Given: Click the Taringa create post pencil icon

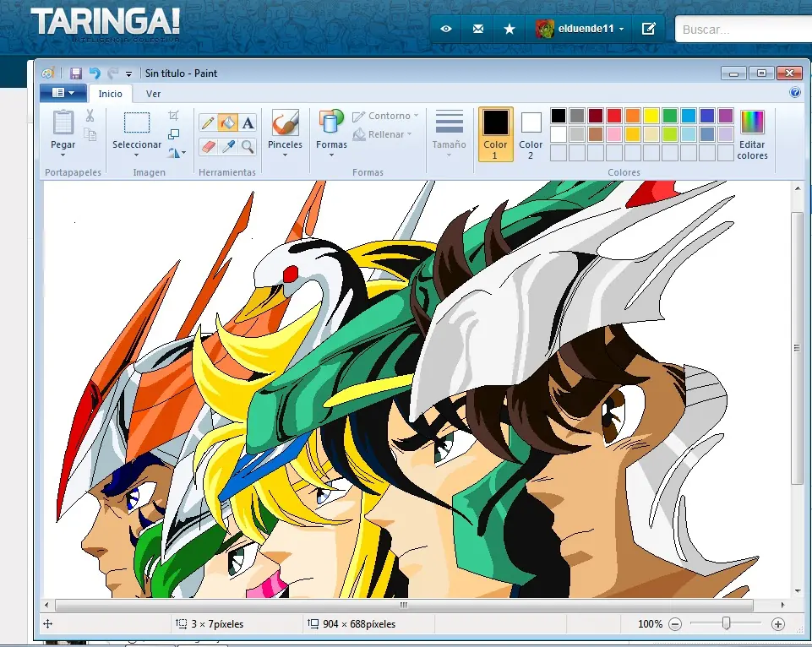Looking at the screenshot, I should 648,29.
